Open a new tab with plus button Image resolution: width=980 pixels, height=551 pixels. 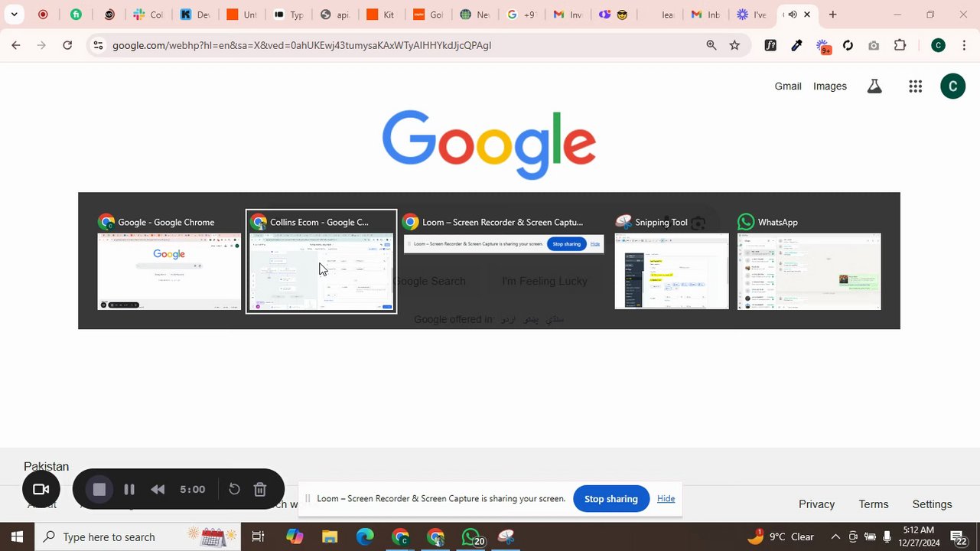[832, 15]
